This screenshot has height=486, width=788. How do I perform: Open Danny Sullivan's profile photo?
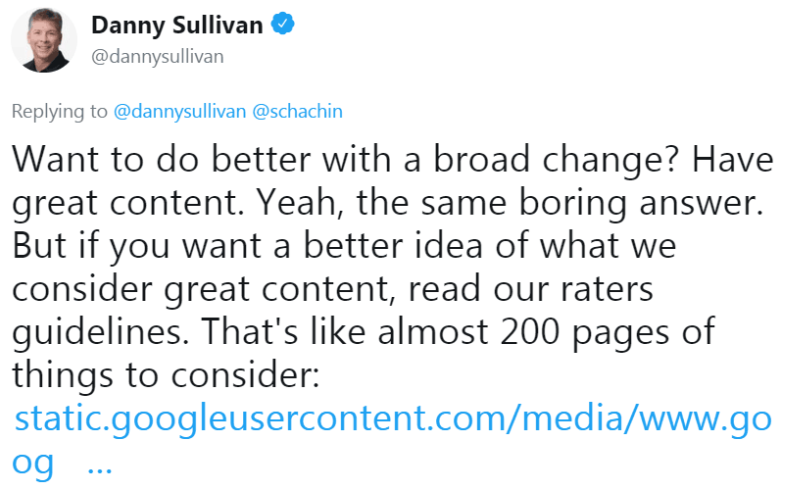(x=44, y=40)
